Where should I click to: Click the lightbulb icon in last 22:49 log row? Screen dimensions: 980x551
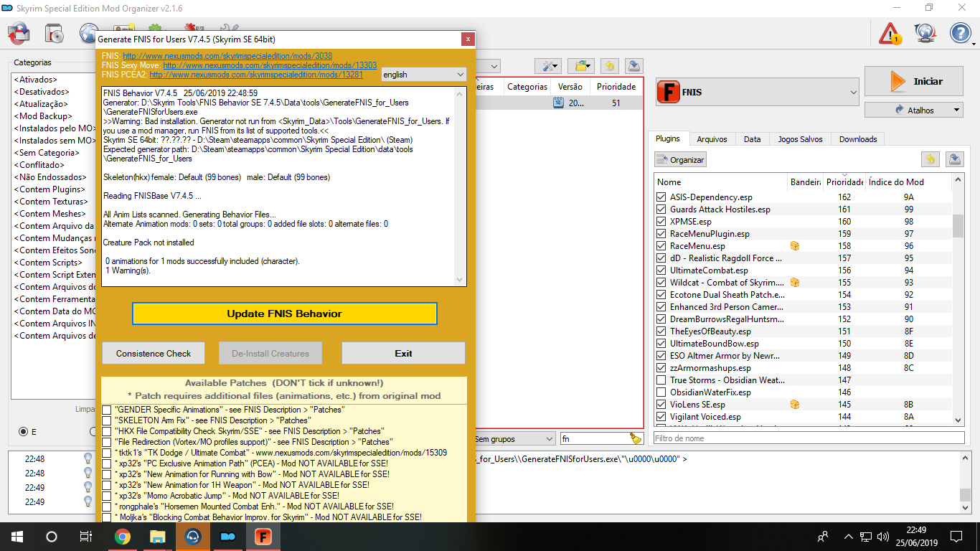[x=88, y=501]
